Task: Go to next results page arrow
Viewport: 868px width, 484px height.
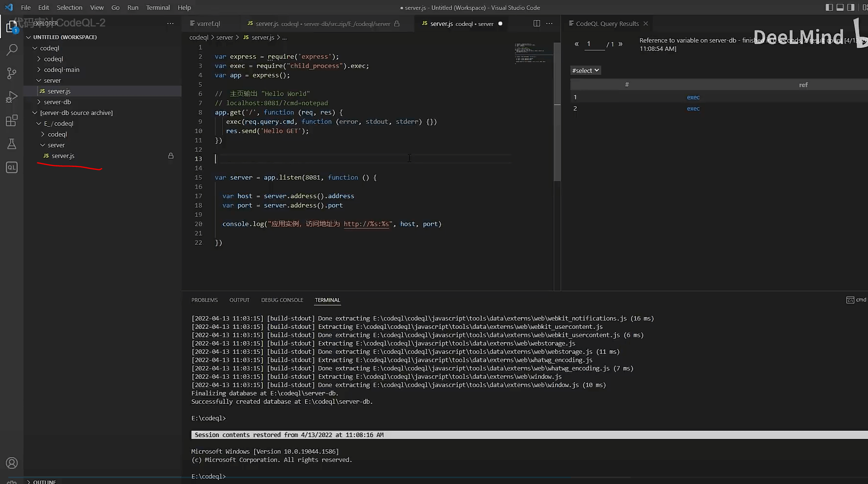Action: [620, 44]
